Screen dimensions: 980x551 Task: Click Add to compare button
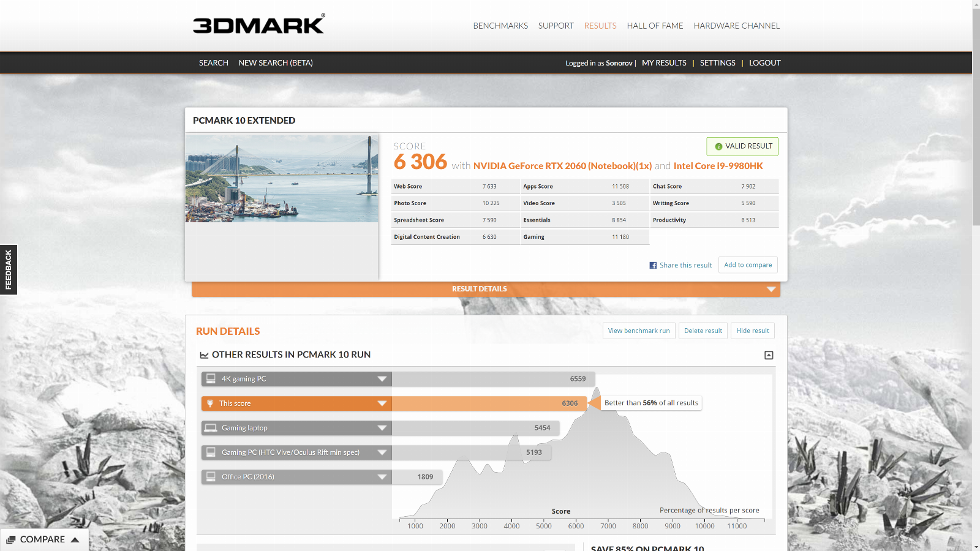click(748, 265)
